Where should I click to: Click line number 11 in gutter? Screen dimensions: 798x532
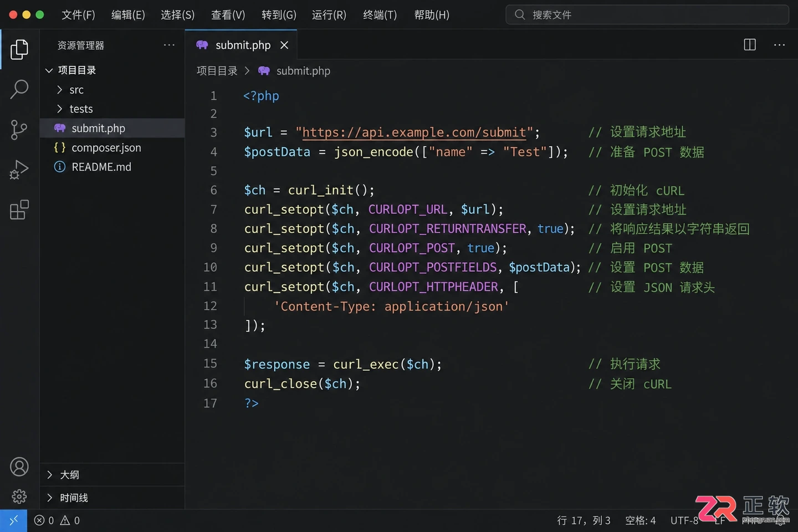click(x=210, y=287)
